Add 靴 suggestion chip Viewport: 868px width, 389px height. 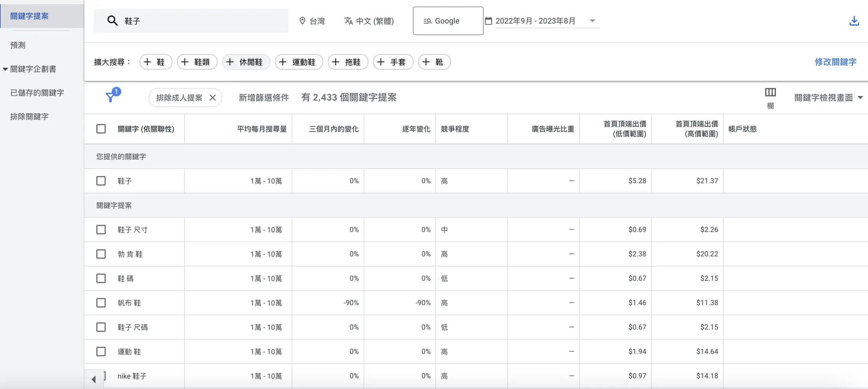434,62
